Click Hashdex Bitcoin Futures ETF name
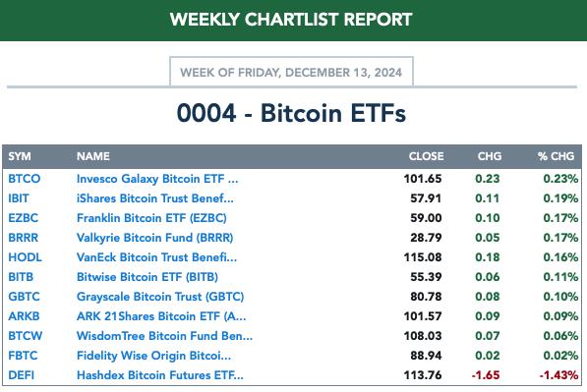Viewport: 587px width, 392px height. [x=160, y=374]
